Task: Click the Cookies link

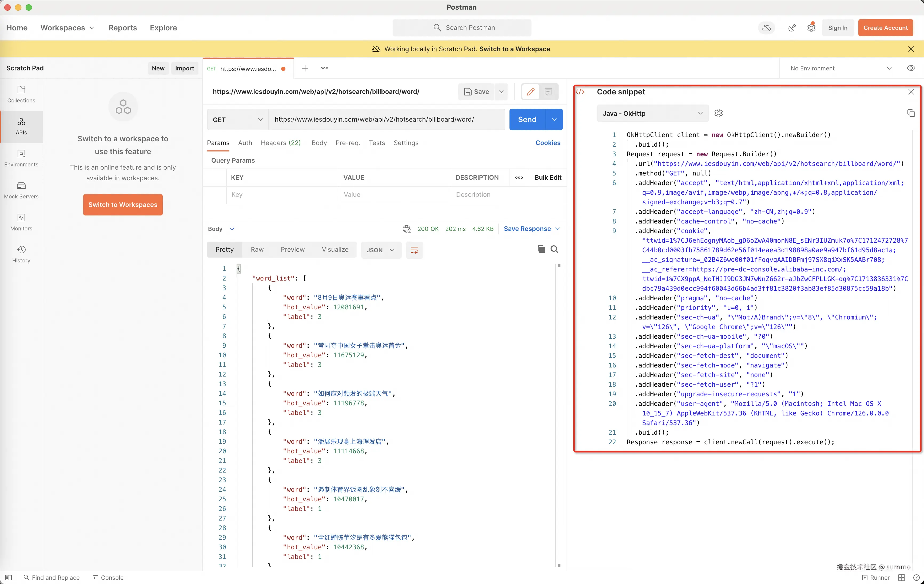Action: (x=548, y=143)
